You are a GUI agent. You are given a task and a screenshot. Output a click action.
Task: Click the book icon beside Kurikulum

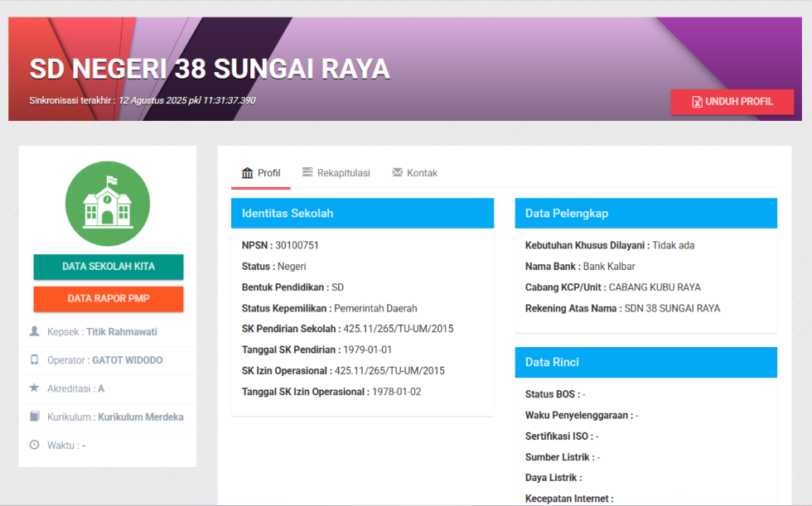[34, 417]
